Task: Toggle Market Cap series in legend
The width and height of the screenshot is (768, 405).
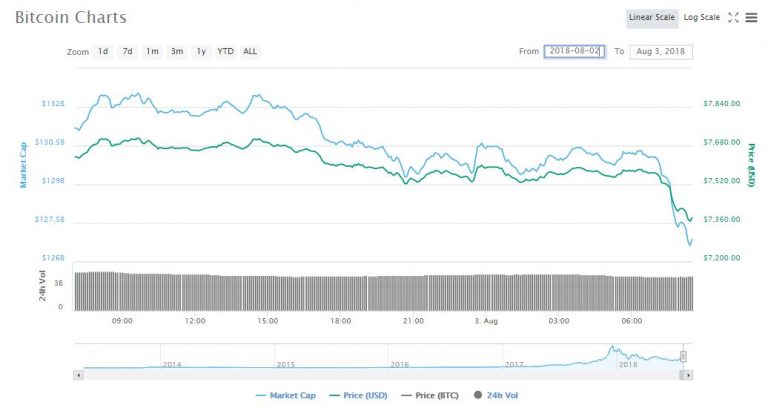Action: click(x=288, y=395)
